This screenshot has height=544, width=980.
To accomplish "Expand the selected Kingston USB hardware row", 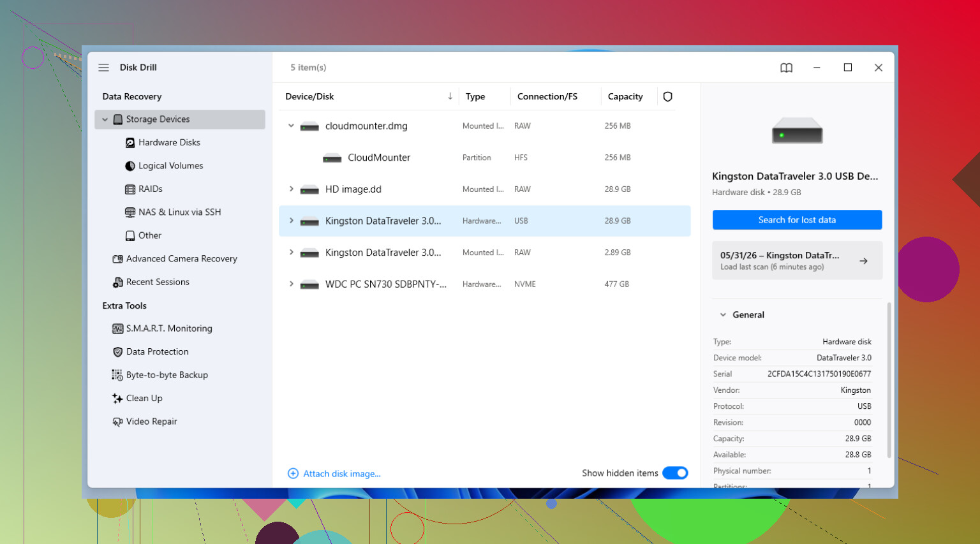I will (x=291, y=221).
